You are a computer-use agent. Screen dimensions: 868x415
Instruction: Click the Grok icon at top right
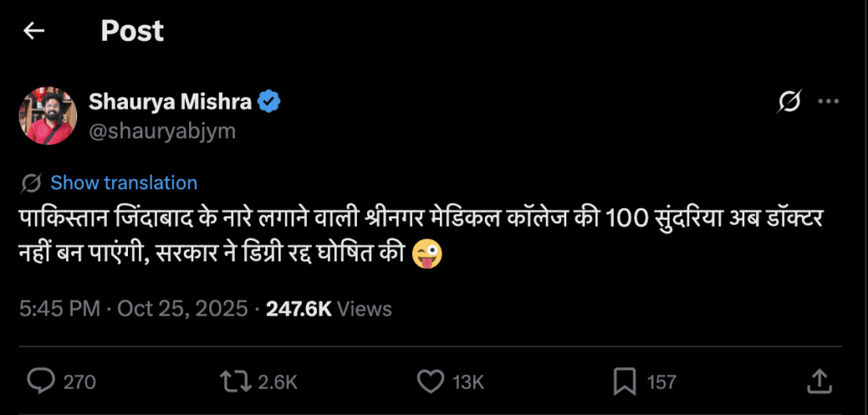tap(789, 103)
